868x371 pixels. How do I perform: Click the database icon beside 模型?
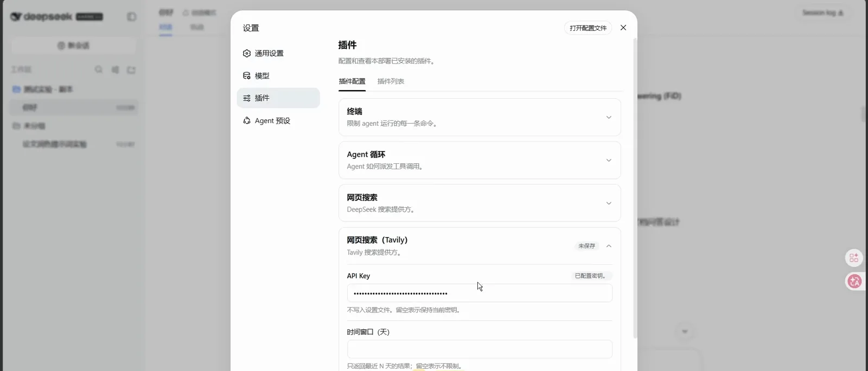247,76
